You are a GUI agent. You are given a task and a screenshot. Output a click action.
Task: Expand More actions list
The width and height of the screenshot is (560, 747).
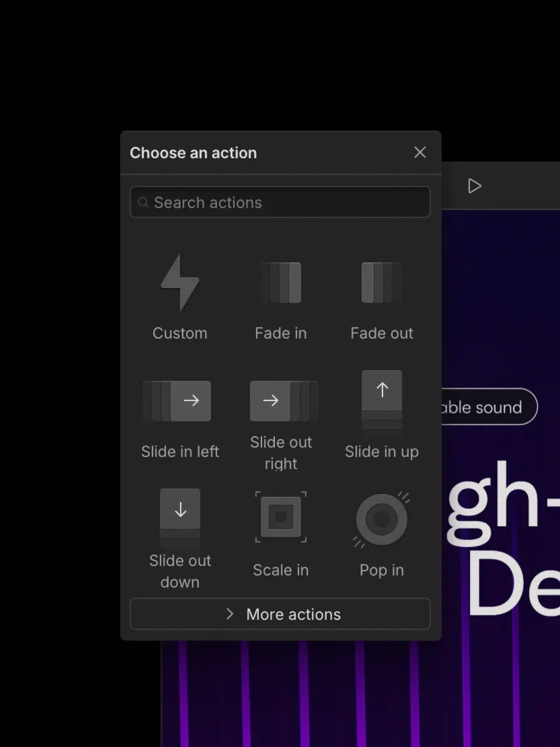pyautogui.click(x=280, y=614)
